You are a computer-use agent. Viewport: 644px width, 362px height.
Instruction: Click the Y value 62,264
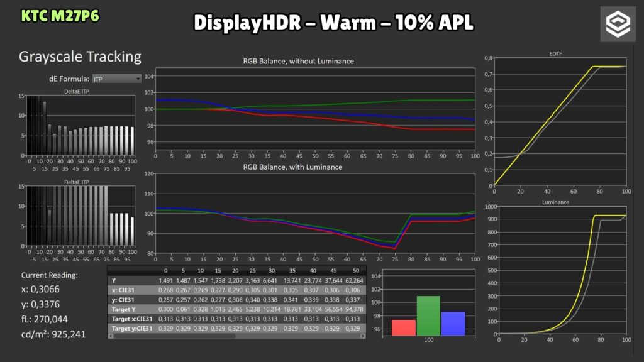(354, 281)
